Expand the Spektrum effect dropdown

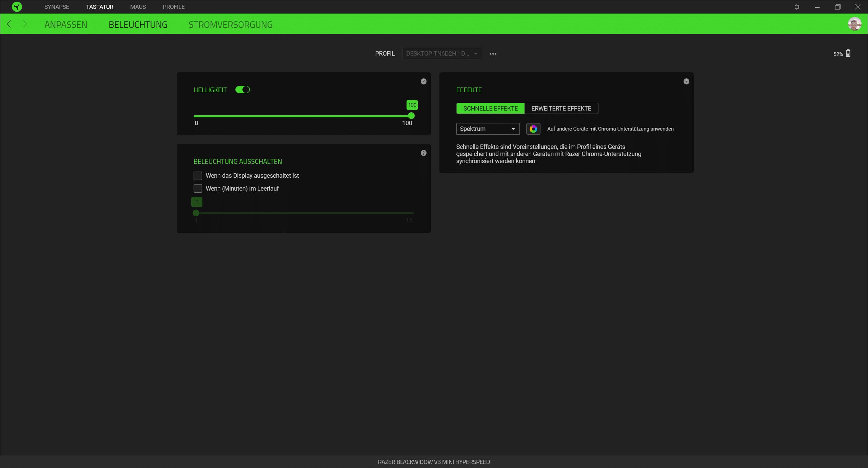[x=488, y=129]
